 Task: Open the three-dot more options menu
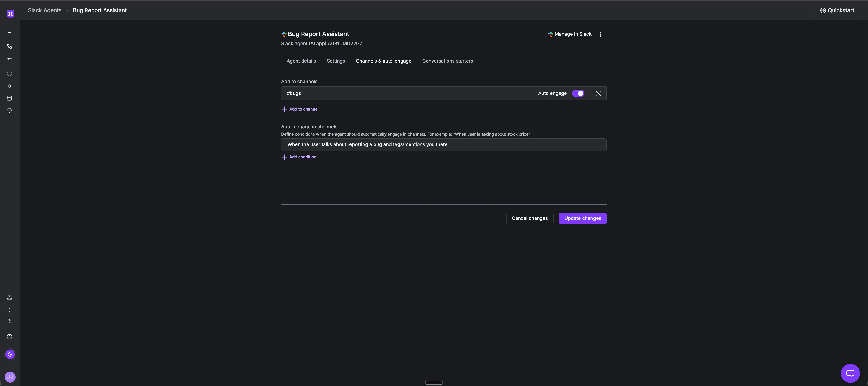600,34
